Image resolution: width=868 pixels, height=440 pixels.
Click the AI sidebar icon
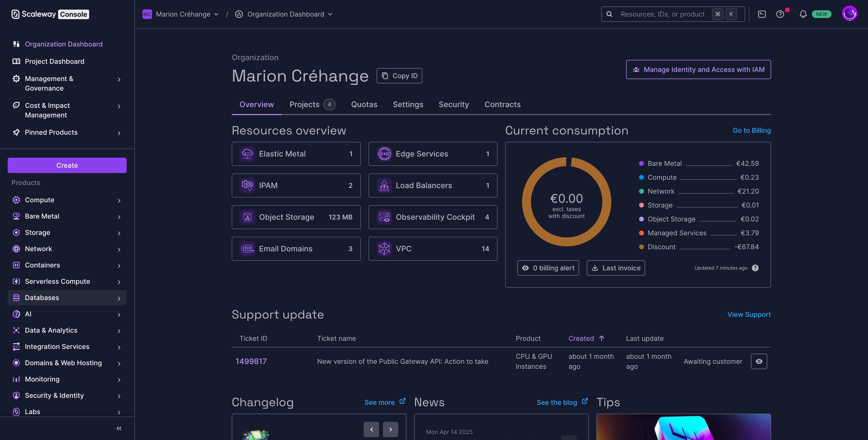[x=16, y=314]
